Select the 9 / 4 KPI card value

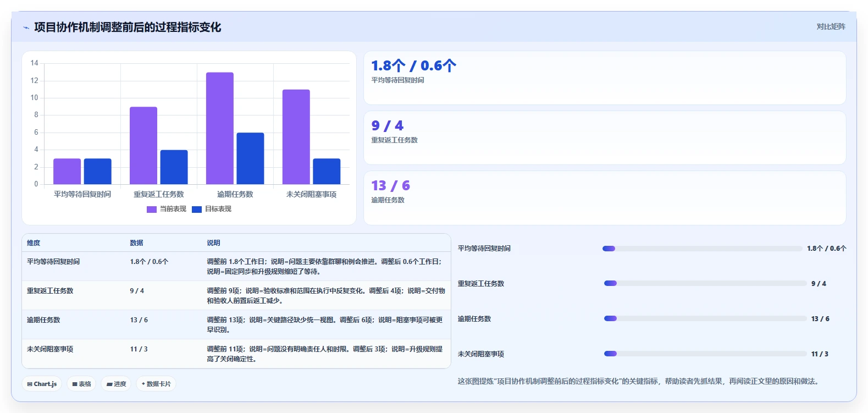[x=387, y=126]
